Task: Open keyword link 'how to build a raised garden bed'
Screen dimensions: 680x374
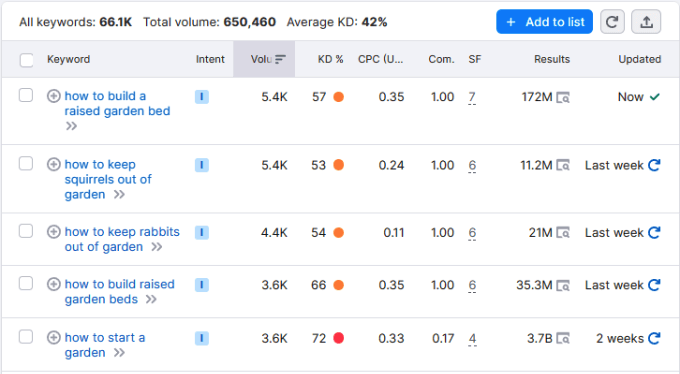Action: tap(117, 103)
